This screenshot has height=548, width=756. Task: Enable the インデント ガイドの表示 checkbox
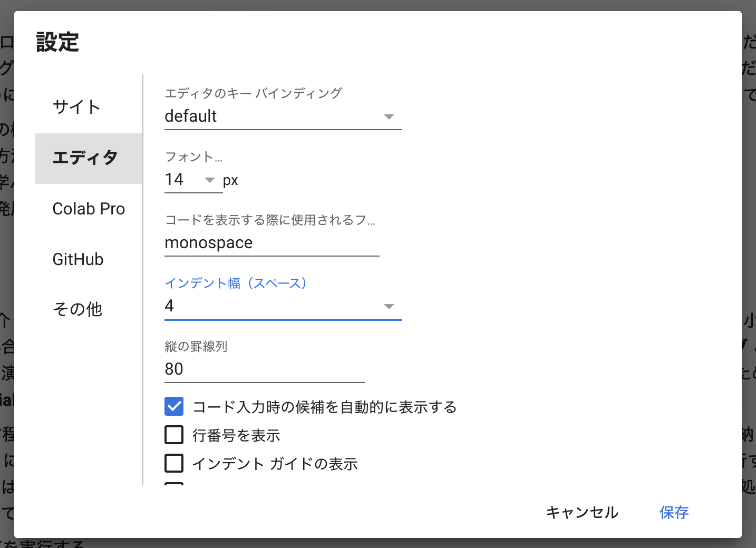[x=174, y=464]
